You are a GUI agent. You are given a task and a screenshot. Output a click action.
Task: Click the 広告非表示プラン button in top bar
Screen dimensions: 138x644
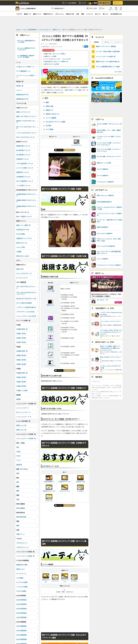click(x=100, y=3)
